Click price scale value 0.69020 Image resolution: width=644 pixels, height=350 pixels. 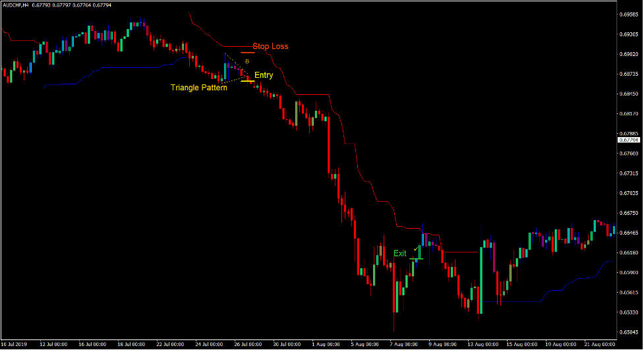point(629,54)
